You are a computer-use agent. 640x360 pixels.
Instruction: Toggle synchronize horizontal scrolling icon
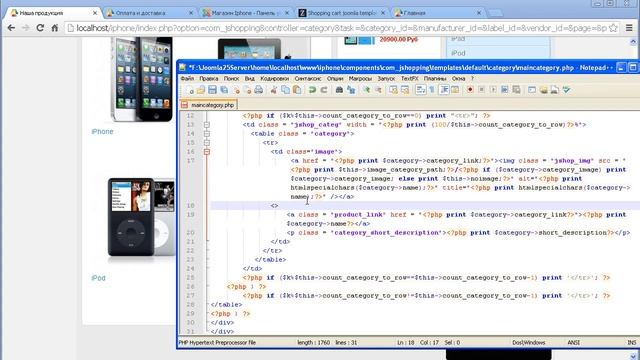pyautogui.click(x=405, y=90)
